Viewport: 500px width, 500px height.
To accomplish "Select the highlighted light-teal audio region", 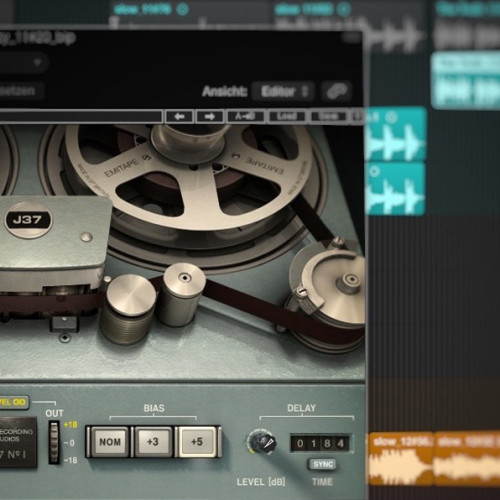I will tap(466, 80).
